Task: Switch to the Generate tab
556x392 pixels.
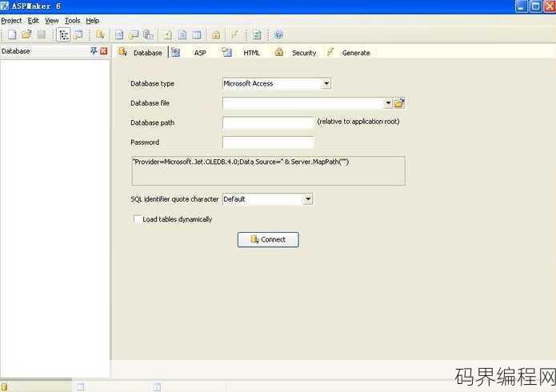Action: pyautogui.click(x=349, y=52)
